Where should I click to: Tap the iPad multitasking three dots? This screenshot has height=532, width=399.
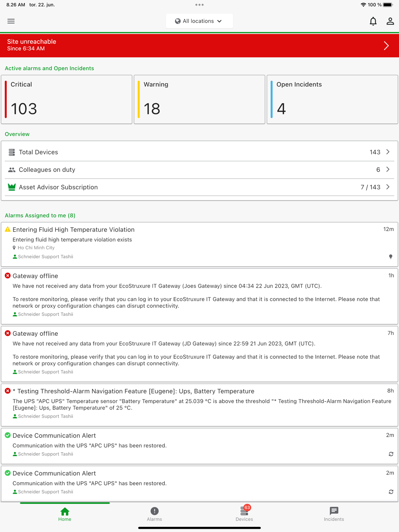[x=199, y=5]
